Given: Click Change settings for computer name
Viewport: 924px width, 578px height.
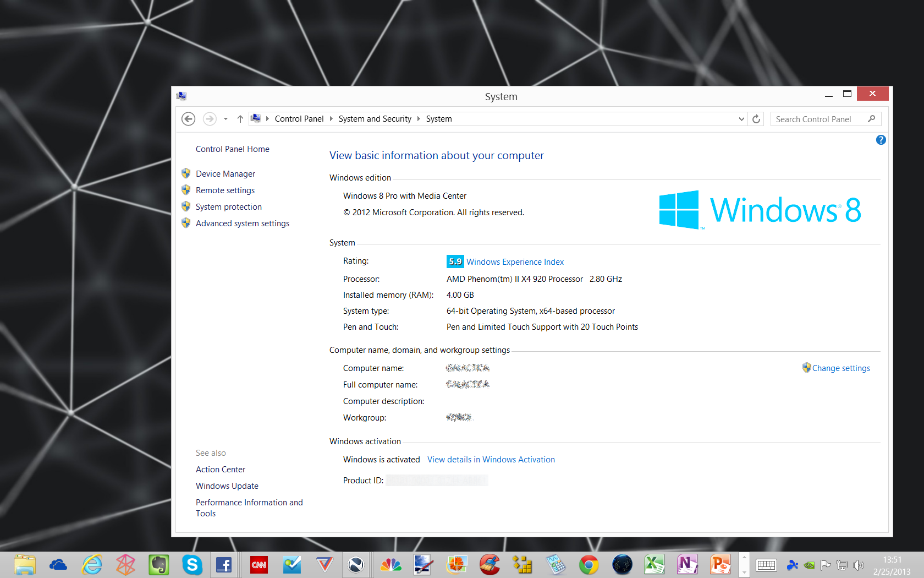Looking at the screenshot, I should click(841, 368).
